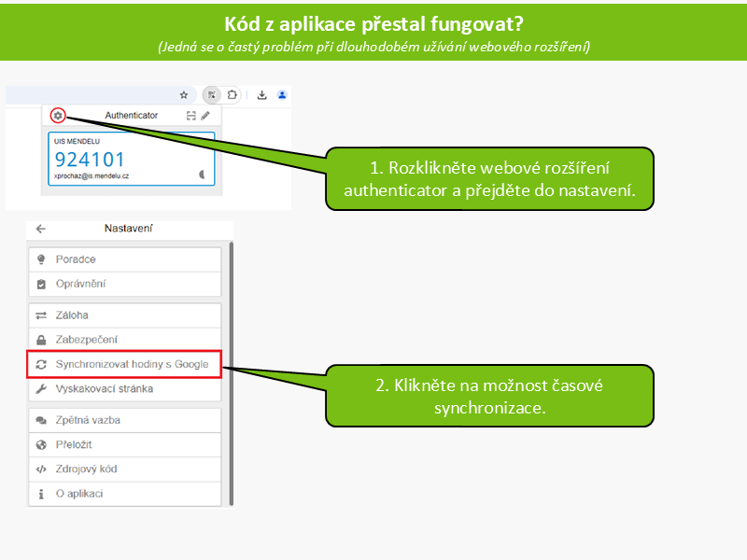
Task: Open Zabezpečení settings entry
Action: 125,340
